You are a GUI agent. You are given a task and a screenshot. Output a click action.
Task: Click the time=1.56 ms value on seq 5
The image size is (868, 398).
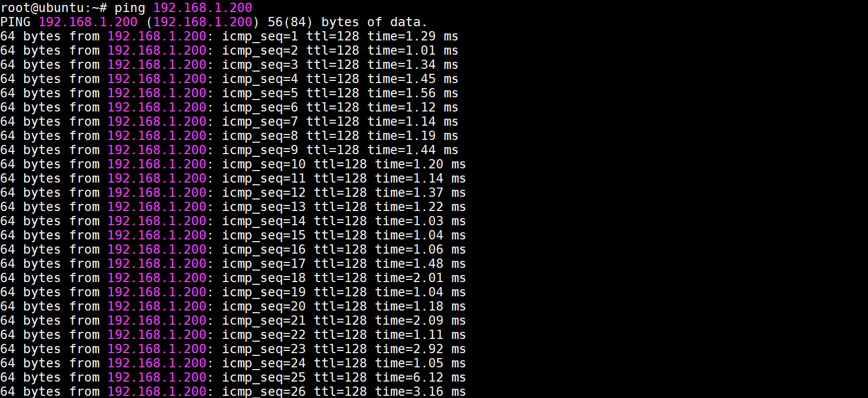click(x=412, y=93)
